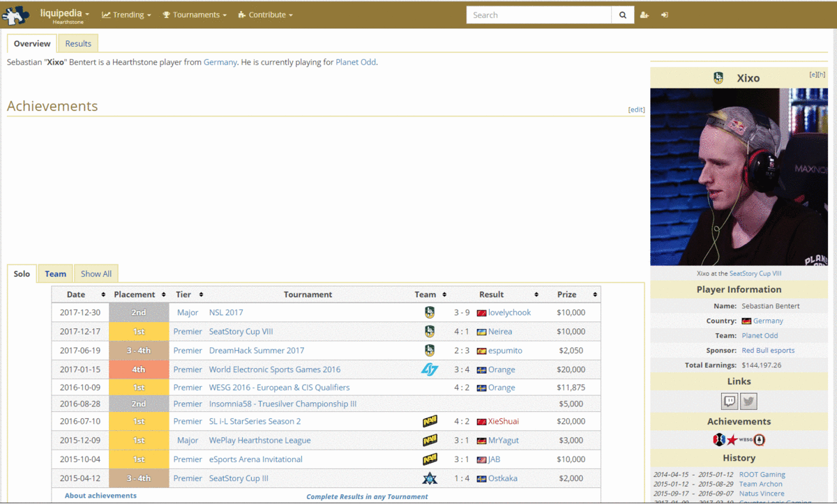Open opponent Ostkaka's page
837x504 pixels.
click(503, 478)
